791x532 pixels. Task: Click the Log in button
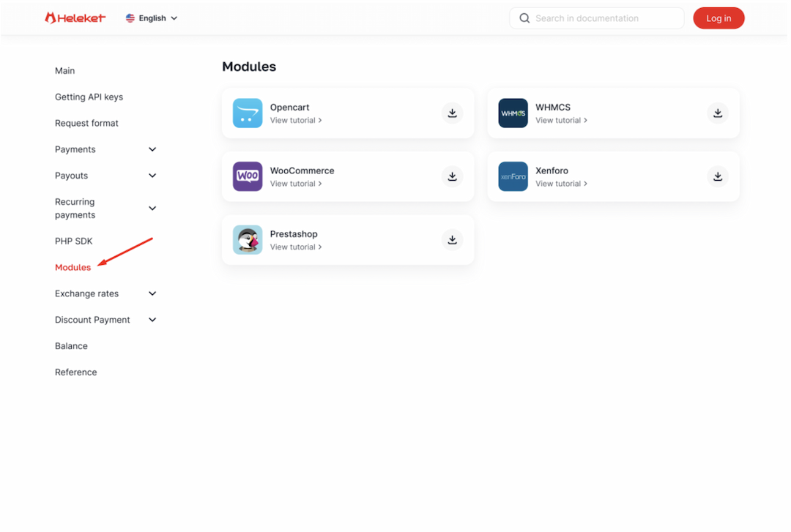(x=719, y=18)
